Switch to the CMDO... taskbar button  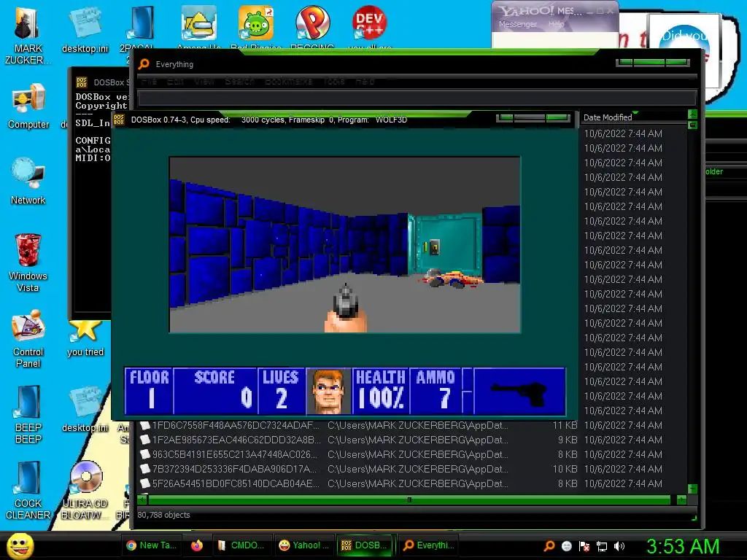[241, 545]
